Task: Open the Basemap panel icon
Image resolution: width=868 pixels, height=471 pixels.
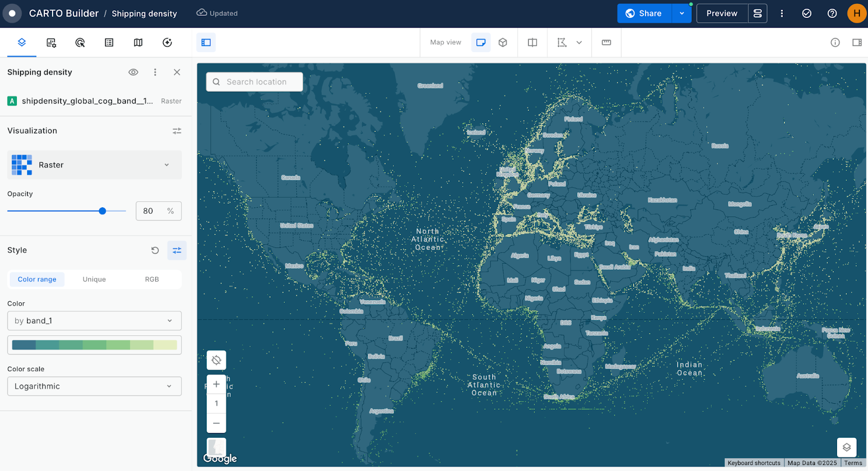Action: (x=138, y=42)
